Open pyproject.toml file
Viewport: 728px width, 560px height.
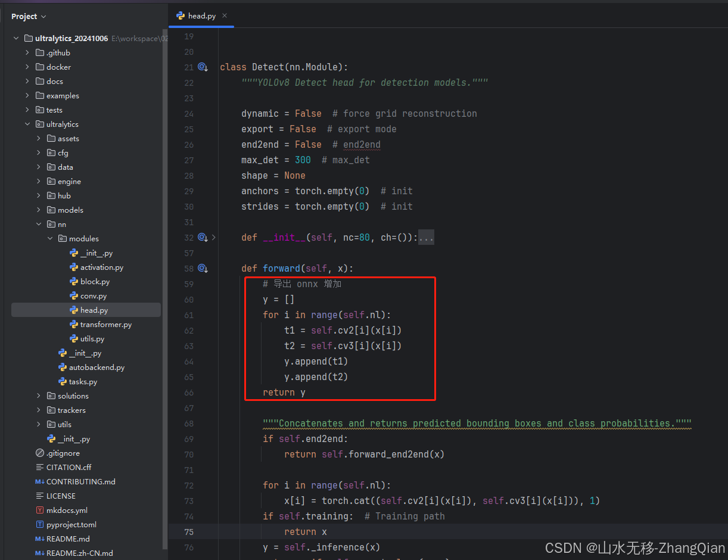click(x=71, y=524)
